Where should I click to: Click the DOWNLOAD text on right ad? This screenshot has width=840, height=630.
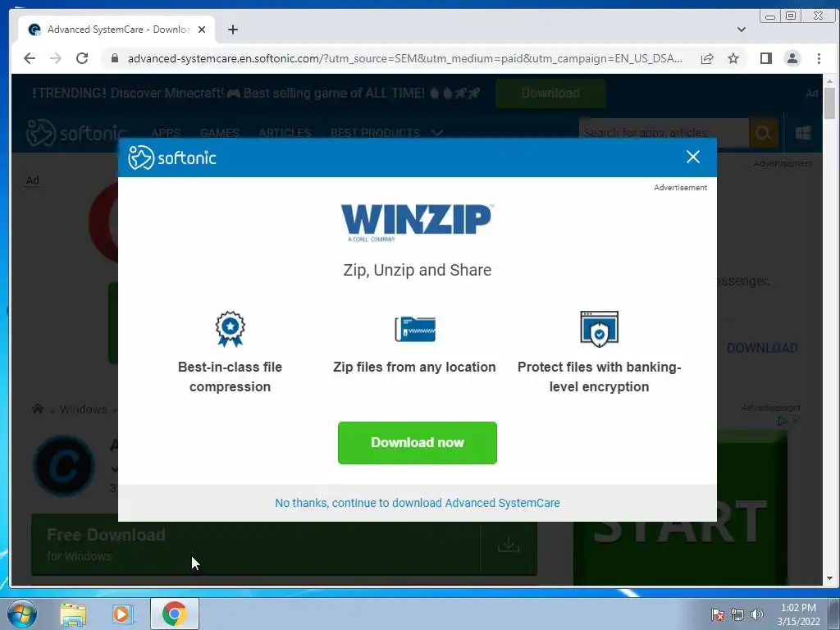[x=762, y=348]
